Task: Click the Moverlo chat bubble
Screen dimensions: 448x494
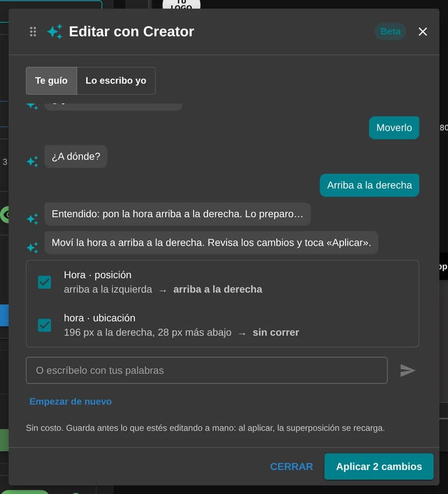Action: pyautogui.click(x=394, y=127)
